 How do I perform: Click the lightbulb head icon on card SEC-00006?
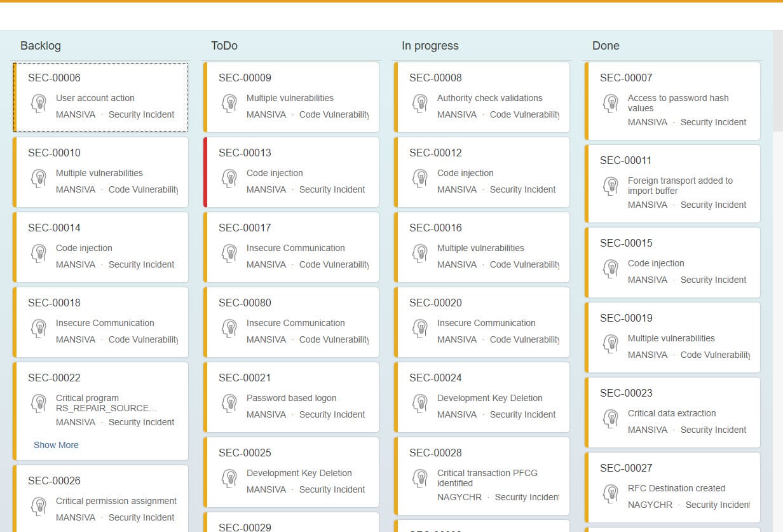point(39,103)
